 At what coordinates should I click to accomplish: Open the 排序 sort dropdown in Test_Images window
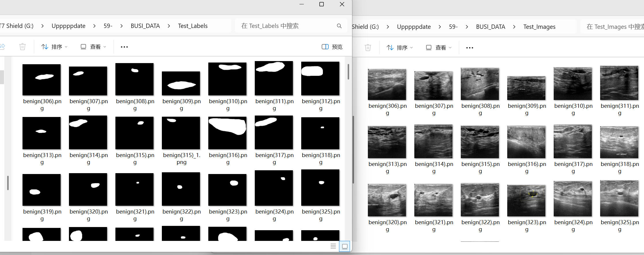[400, 48]
